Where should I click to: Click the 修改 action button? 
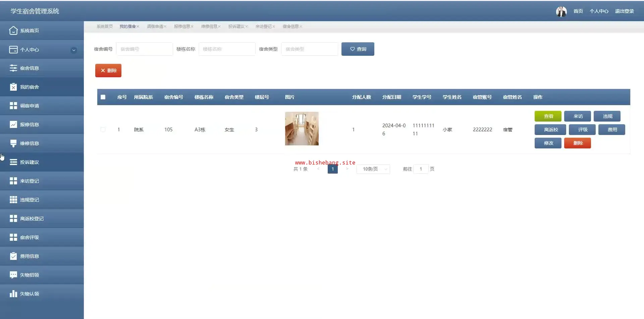pyautogui.click(x=548, y=143)
